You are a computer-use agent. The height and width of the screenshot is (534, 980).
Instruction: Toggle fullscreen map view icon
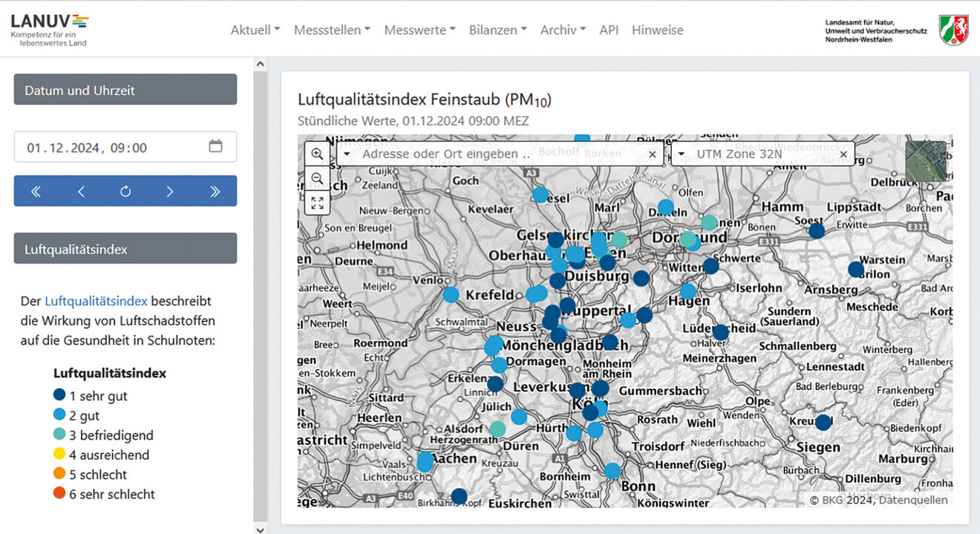point(317,203)
